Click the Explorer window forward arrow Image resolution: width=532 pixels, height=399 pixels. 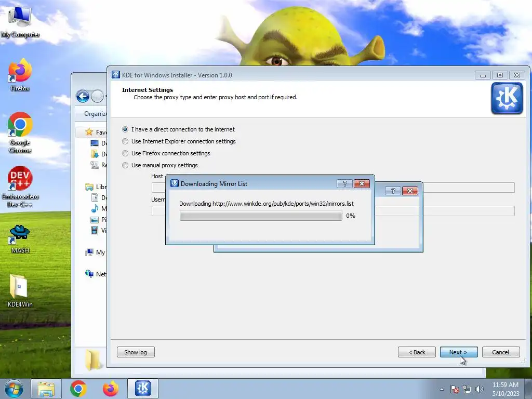pyautogui.click(x=97, y=96)
